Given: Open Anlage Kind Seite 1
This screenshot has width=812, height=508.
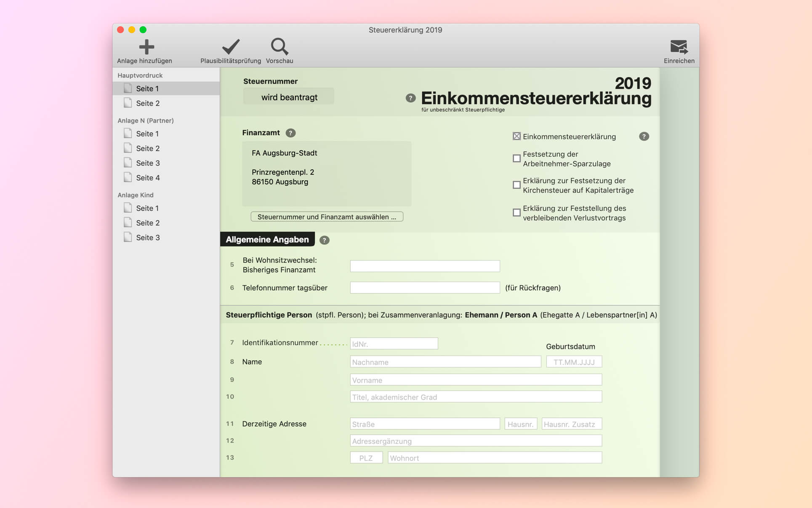Looking at the screenshot, I should 147,208.
